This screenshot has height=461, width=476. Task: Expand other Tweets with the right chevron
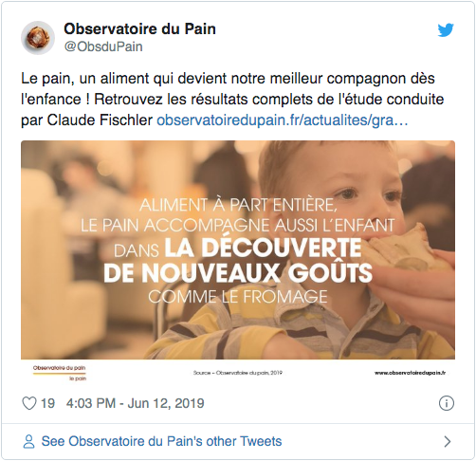coord(447,441)
